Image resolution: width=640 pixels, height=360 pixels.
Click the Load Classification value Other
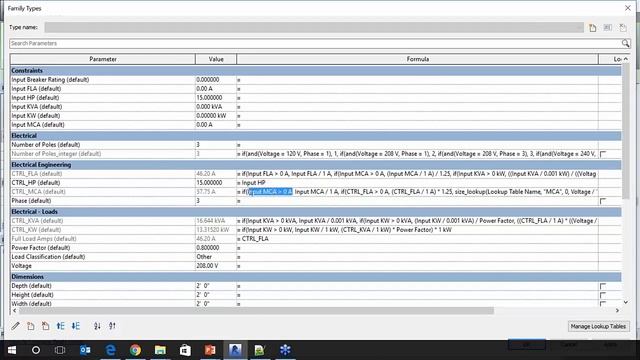coord(216,257)
